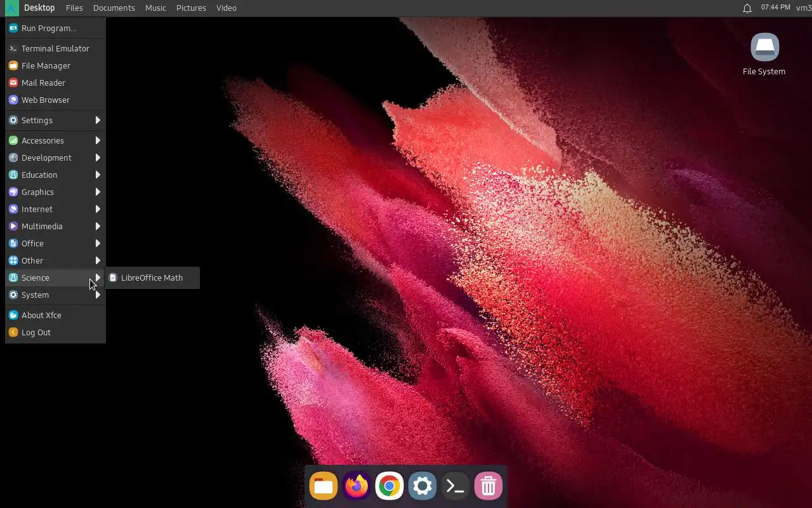Expand the Development submenu arrow
The image size is (812, 508).
tap(98, 157)
